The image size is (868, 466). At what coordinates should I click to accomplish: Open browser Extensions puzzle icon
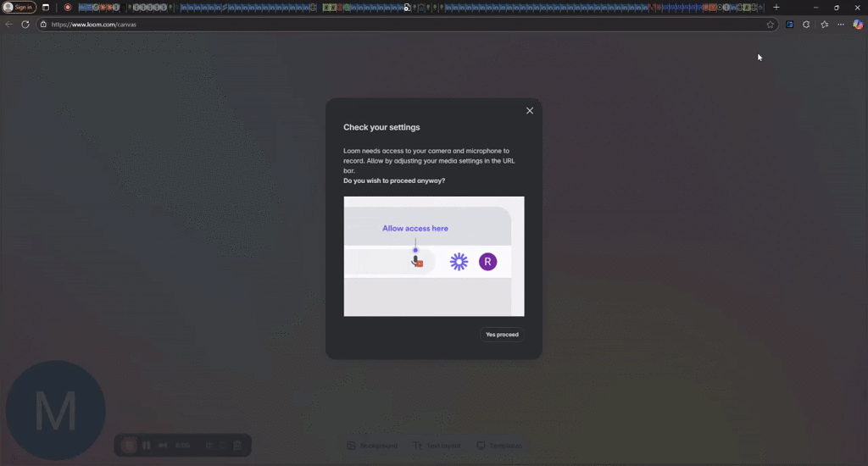click(x=806, y=25)
